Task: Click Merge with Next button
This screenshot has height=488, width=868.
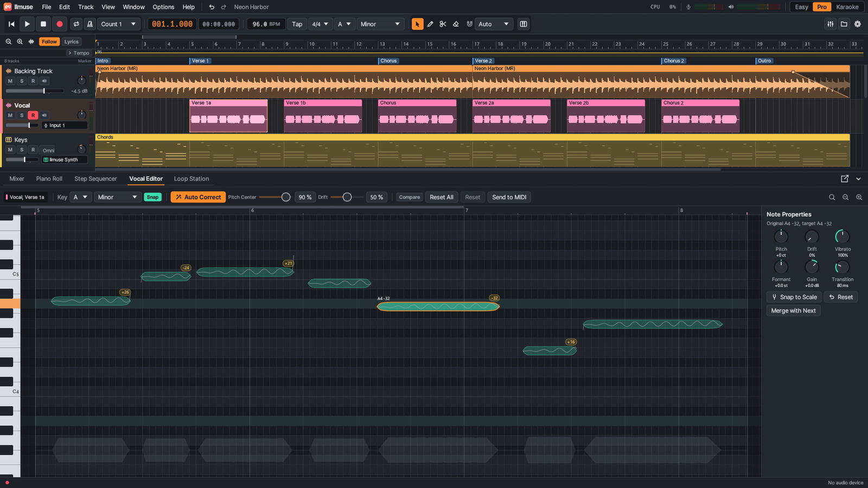Action: (793, 311)
